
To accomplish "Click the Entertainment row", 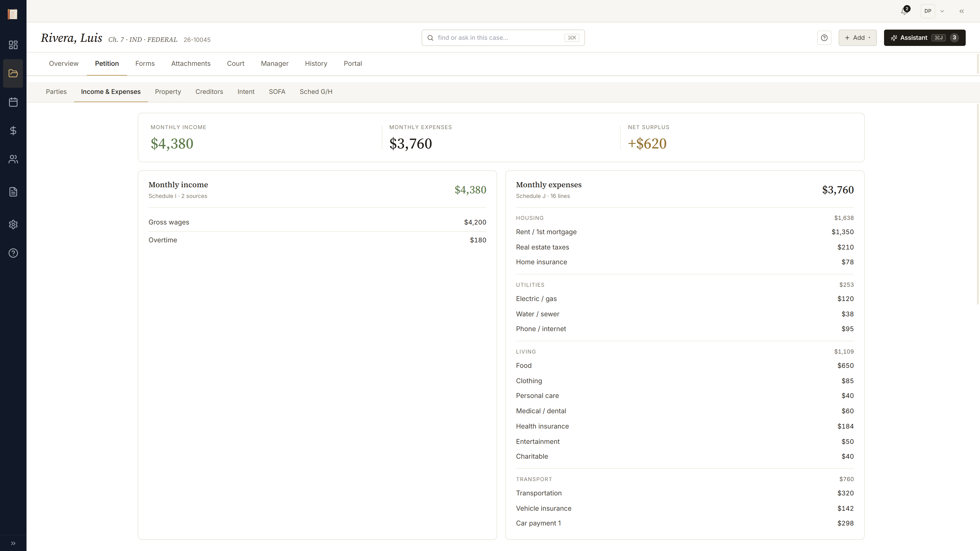I will tap(684, 442).
